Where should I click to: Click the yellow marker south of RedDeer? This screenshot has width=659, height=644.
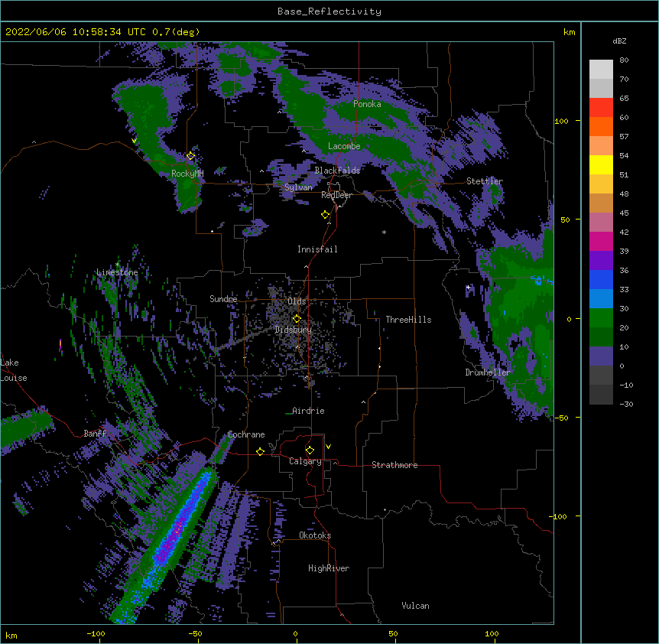[x=326, y=214]
